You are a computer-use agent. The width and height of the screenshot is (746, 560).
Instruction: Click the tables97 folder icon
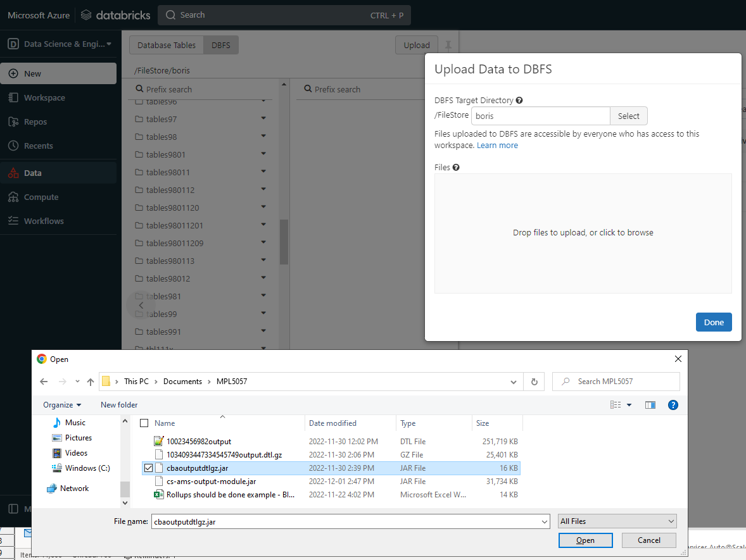tap(139, 119)
